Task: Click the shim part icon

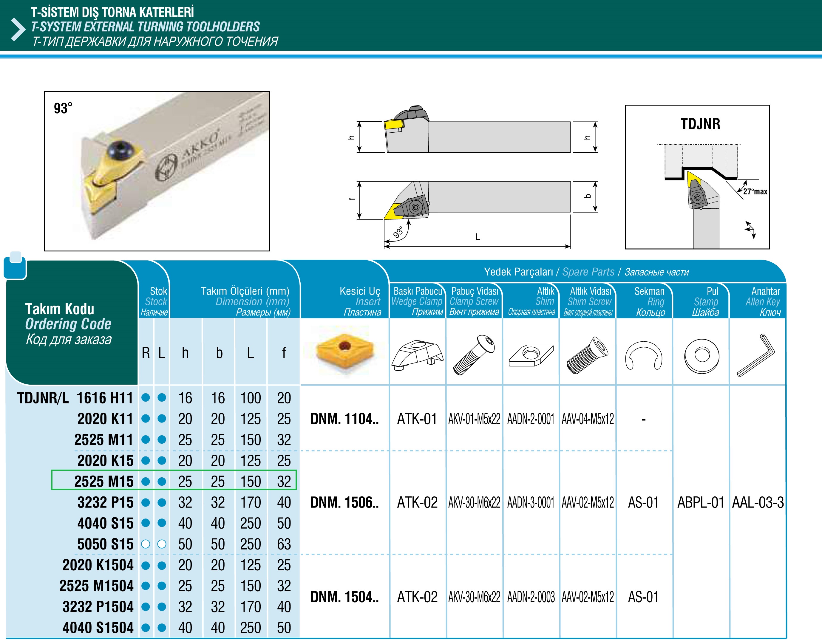Action: (x=531, y=355)
